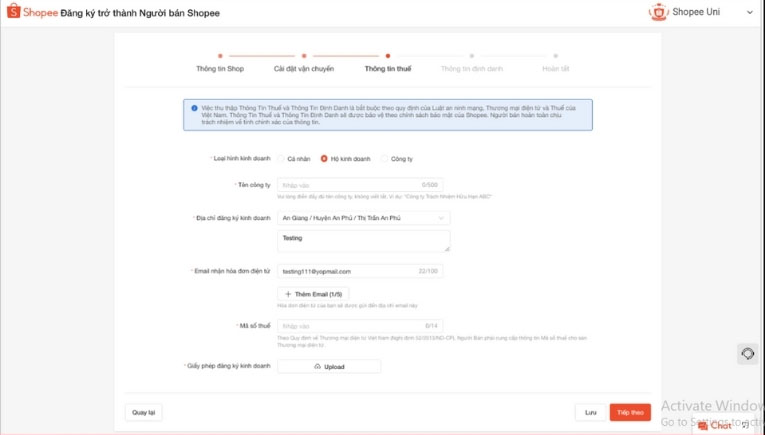Click the Lưu button
This screenshot has height=435, width=765.
pos(590,413)
